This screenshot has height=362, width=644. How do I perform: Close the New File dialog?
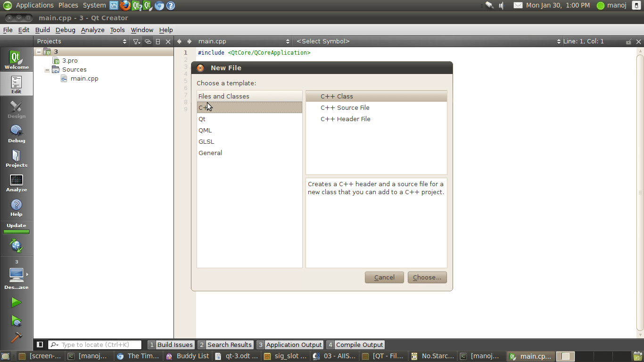click(200, 68)
